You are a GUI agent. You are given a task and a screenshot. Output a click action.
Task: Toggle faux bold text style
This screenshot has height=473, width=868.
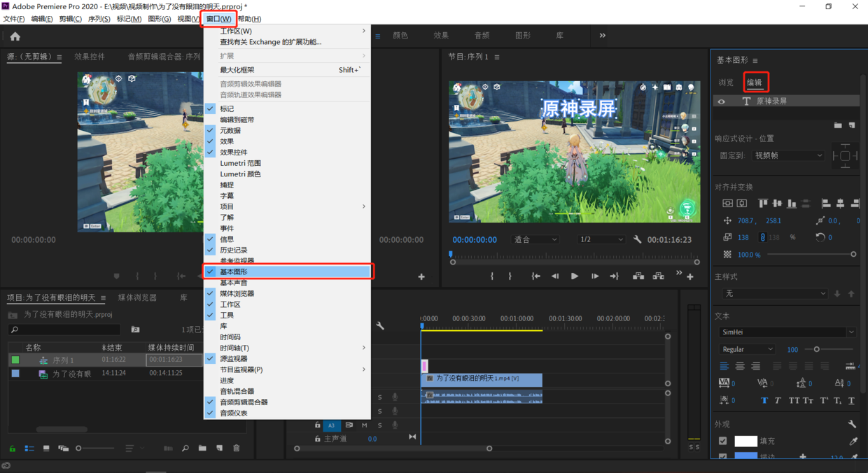(x=764, y=401)
